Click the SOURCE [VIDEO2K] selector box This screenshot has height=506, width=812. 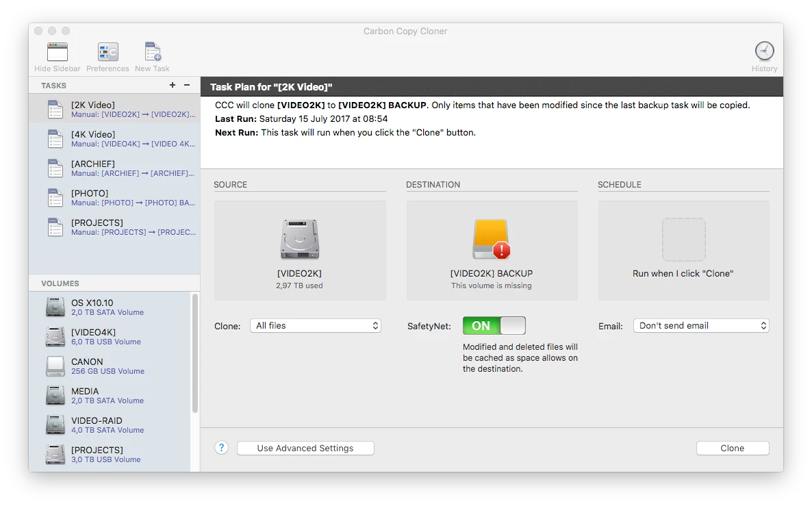tap(300, 251)
